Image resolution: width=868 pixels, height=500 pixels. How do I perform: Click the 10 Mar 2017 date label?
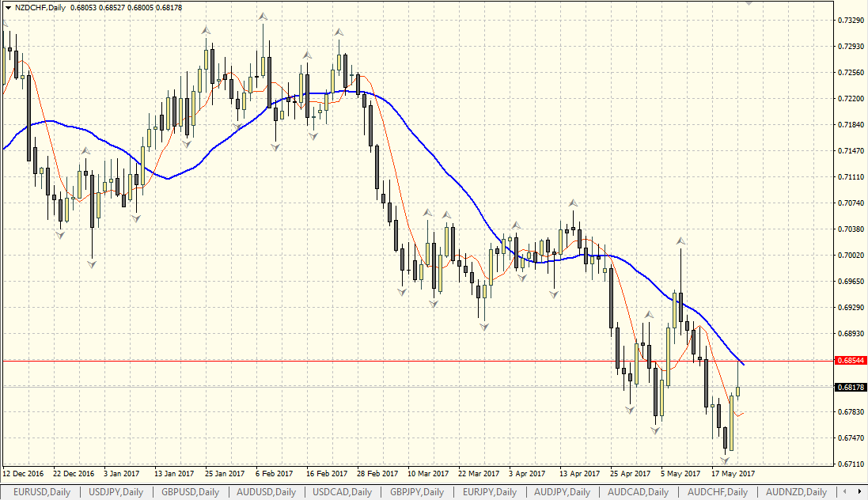tap(428, 474)
